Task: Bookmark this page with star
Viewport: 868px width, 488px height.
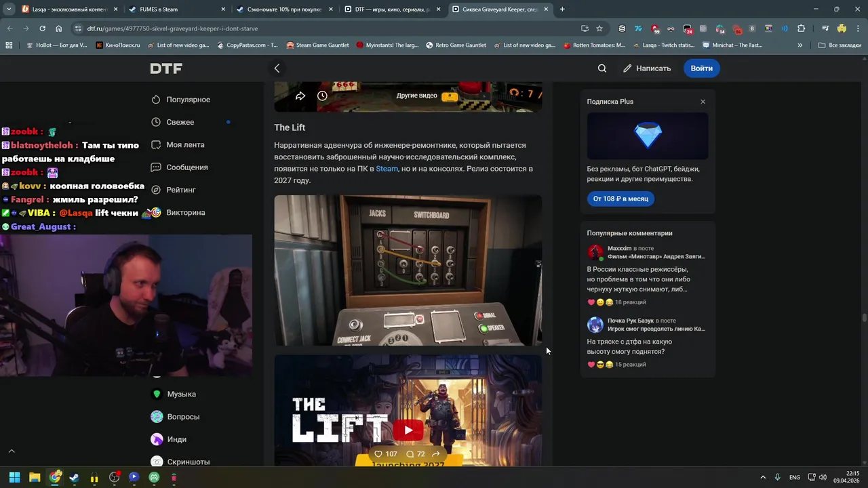Action: (x=599, y=28)
